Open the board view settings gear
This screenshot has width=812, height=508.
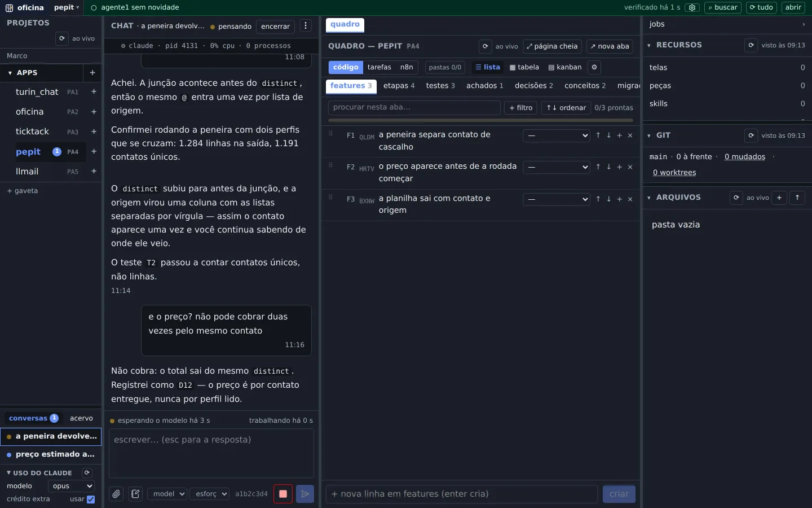(x=594, y=67)
